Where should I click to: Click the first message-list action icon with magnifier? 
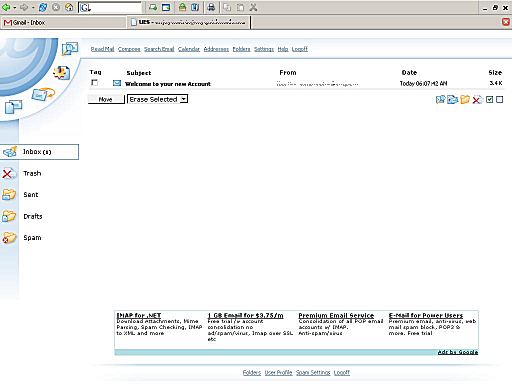point(440,99)
